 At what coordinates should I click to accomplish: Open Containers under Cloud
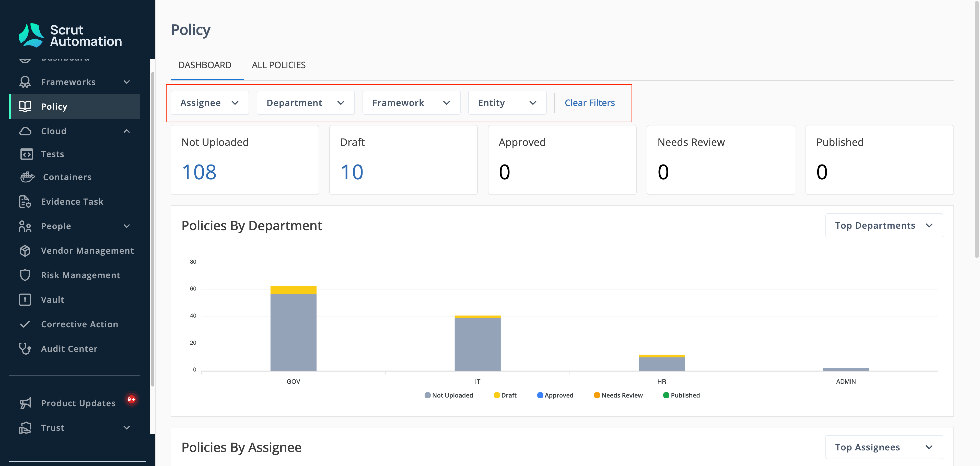[67, 177]
